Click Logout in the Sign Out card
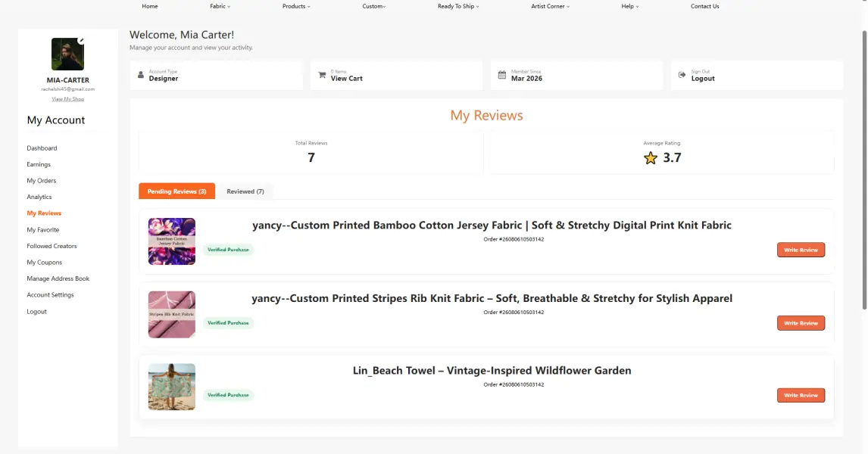The image size is (868, 454). 703,79
